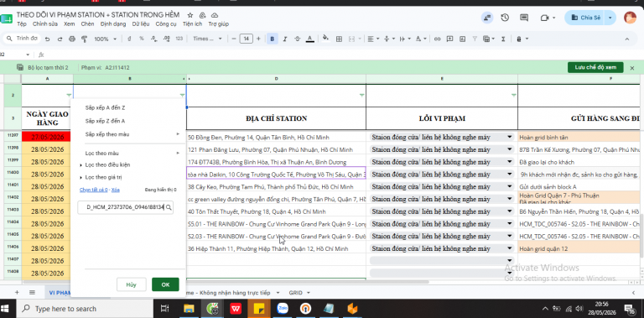Click the font size field

tap(246, 39)
